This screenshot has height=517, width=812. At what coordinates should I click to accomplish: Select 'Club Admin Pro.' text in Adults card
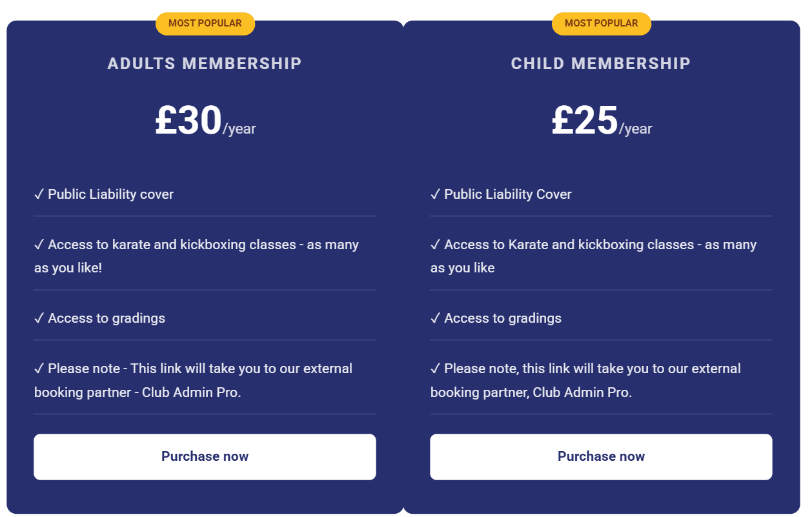tap(192, 392)
